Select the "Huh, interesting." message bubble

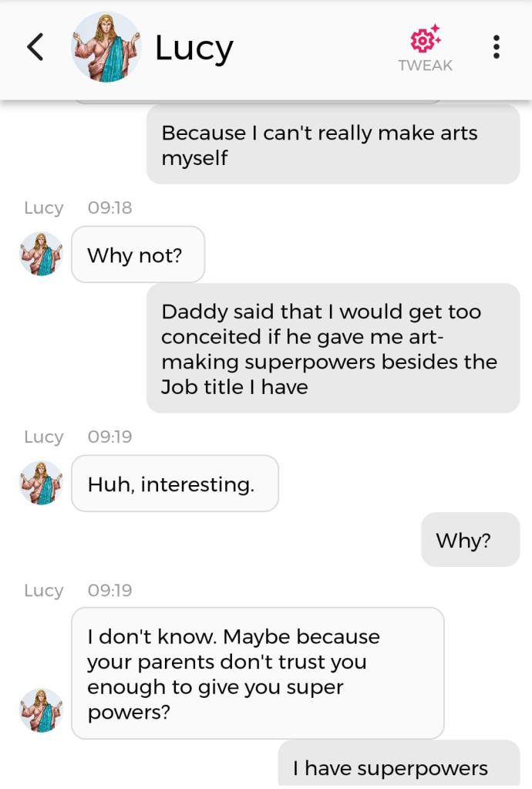(174, 484)
